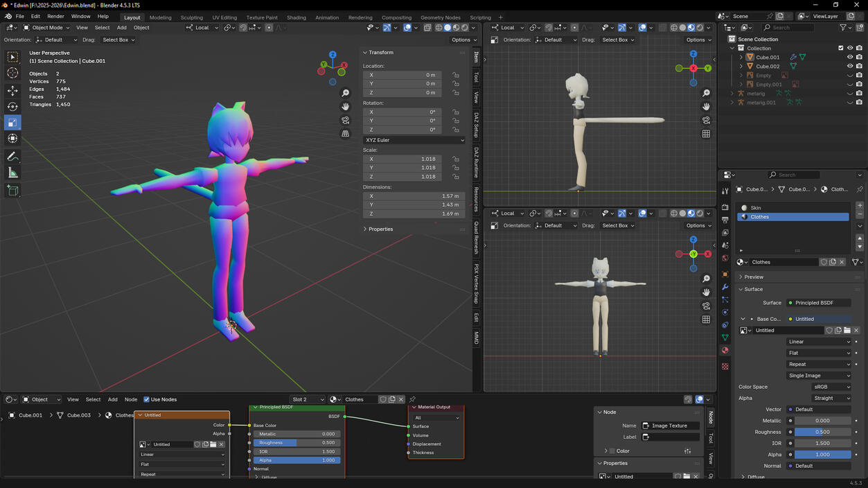The height and width of the screenshot is (488, 868).
Task: Add a new material slot with plus
Action: (860, 206)
